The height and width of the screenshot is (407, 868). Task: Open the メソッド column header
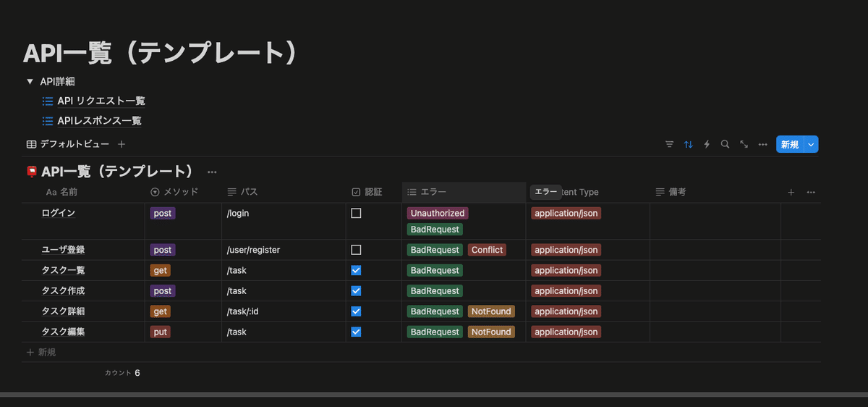pyautogui.click(x=183, y=192)
